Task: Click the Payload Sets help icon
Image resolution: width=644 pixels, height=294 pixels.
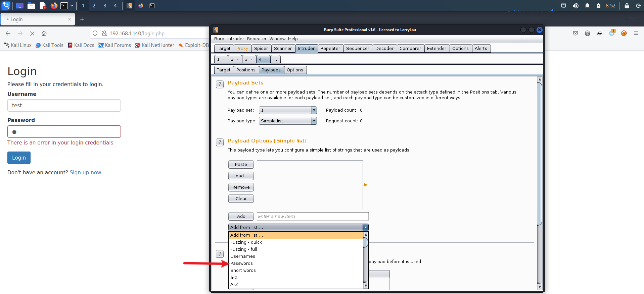Action: click(220, 84)
